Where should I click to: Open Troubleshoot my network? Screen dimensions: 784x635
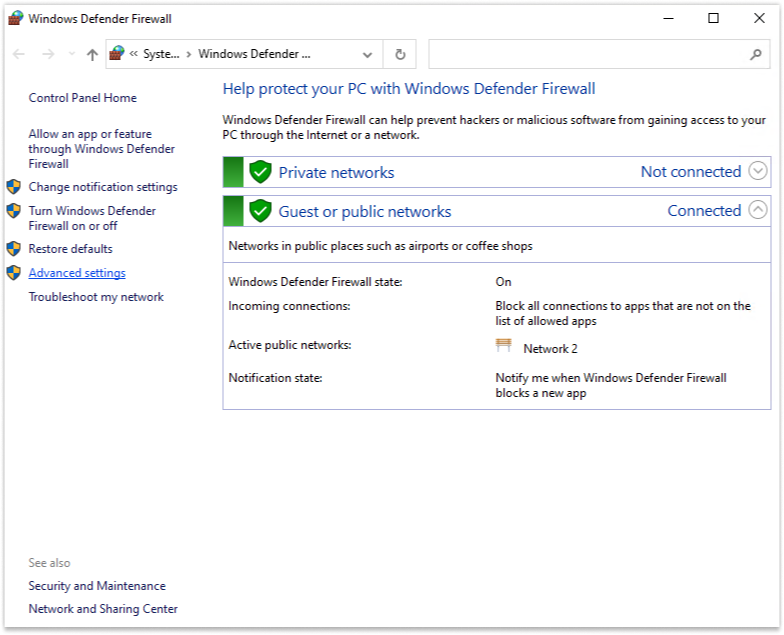tap(96, 296)
